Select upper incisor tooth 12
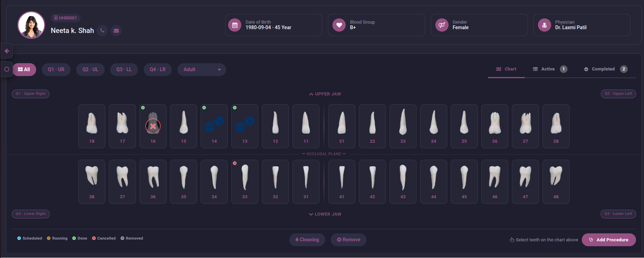Viewport: 644px width, 258px height. tap(275, 126)
